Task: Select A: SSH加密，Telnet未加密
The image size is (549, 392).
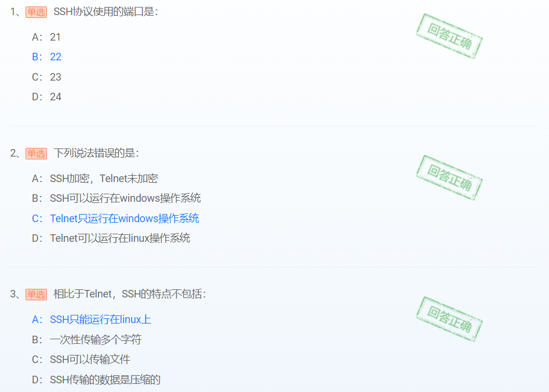Action: [x=95, y=179]
